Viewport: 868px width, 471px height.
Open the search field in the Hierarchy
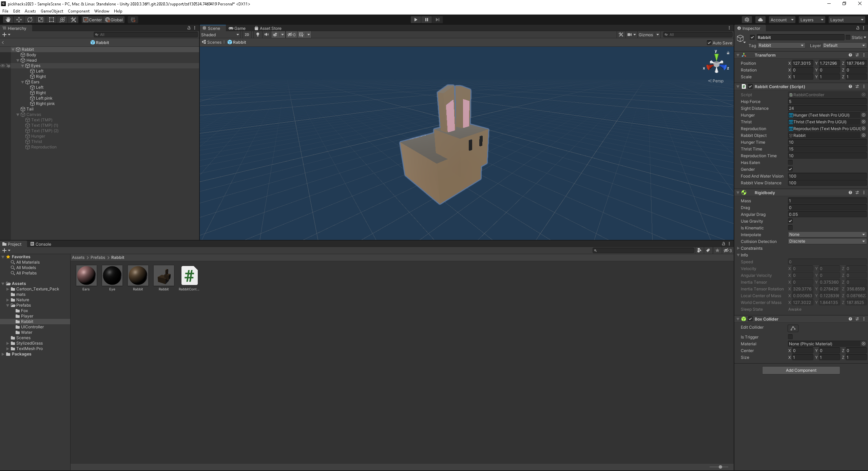146,34
